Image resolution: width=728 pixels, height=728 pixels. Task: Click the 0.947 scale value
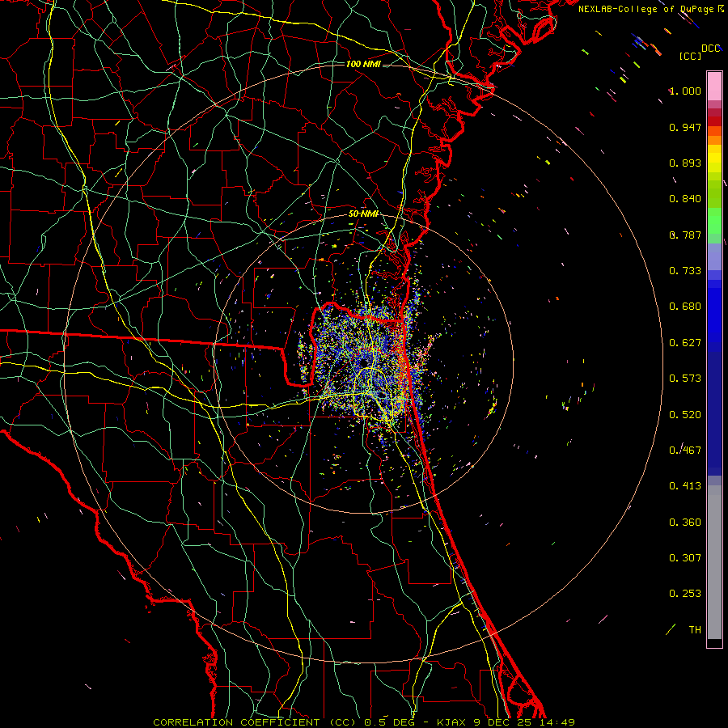coord(685,127)
